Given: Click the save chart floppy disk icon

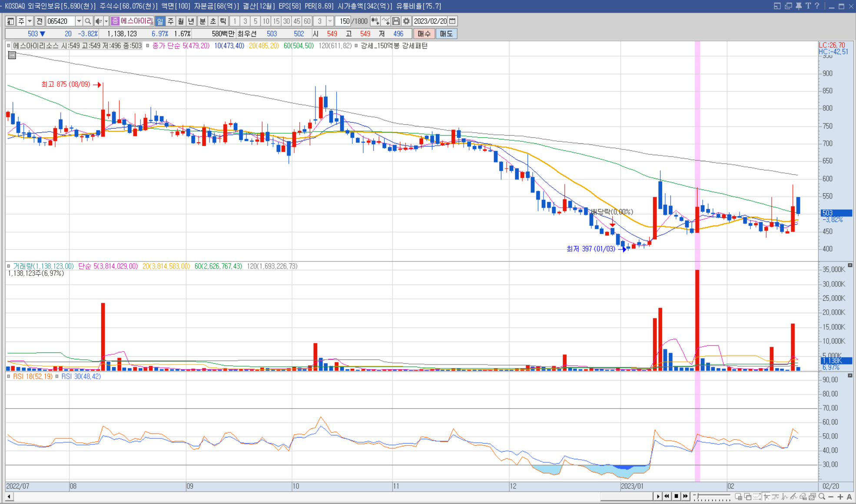Looking at the screenshot, I should click(396, 21).
